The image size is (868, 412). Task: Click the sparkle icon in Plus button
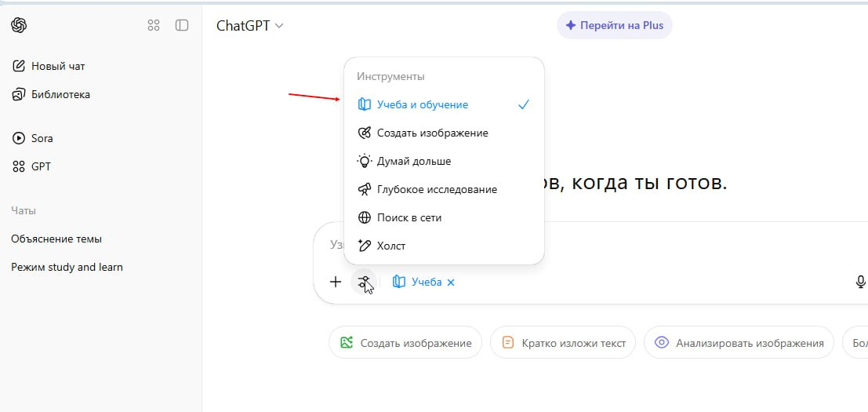(x=570, y=25)
